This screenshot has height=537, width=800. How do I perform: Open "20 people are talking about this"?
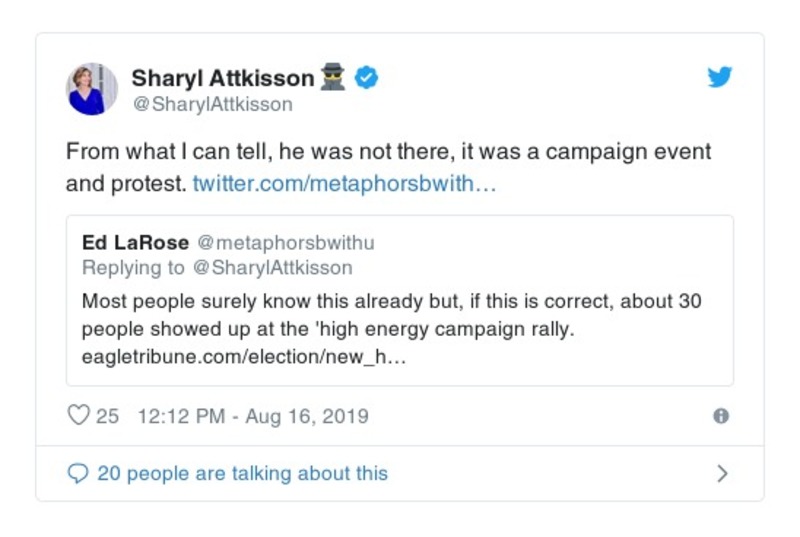tap(242, 474)
